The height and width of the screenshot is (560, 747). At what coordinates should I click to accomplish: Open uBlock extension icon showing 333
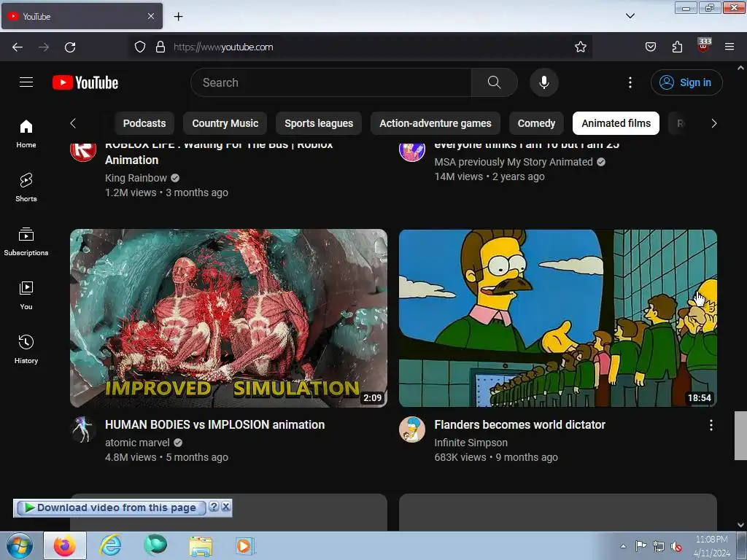(704, 45)
